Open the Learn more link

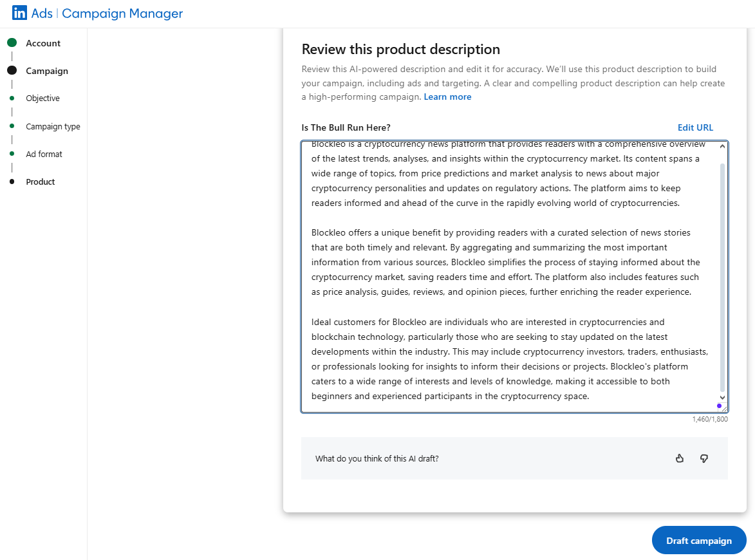pos(447,97)
